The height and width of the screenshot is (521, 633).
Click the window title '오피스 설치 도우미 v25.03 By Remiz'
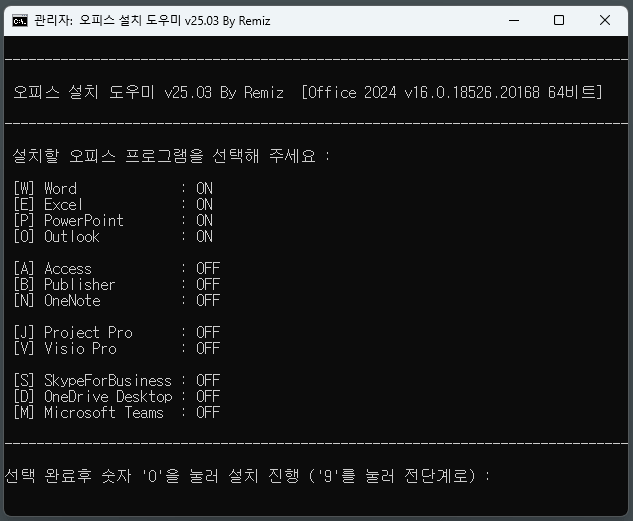pos(174,21)
